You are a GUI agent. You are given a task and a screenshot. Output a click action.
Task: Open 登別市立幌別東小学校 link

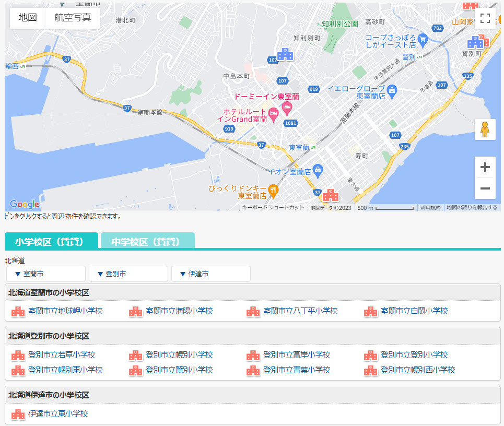66,370
